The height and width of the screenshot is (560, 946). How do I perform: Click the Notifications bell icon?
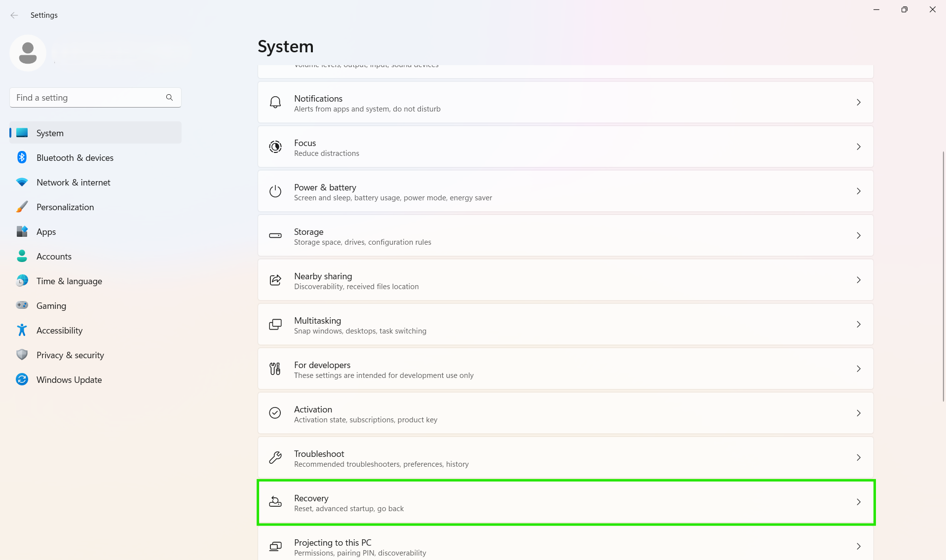[x=275, y=103]
